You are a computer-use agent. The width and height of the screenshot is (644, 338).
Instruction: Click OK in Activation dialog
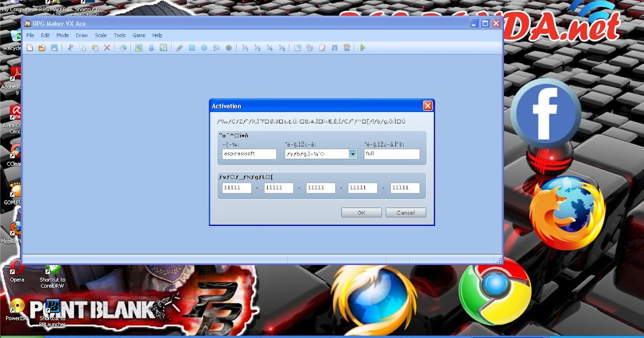click(361, 213)
